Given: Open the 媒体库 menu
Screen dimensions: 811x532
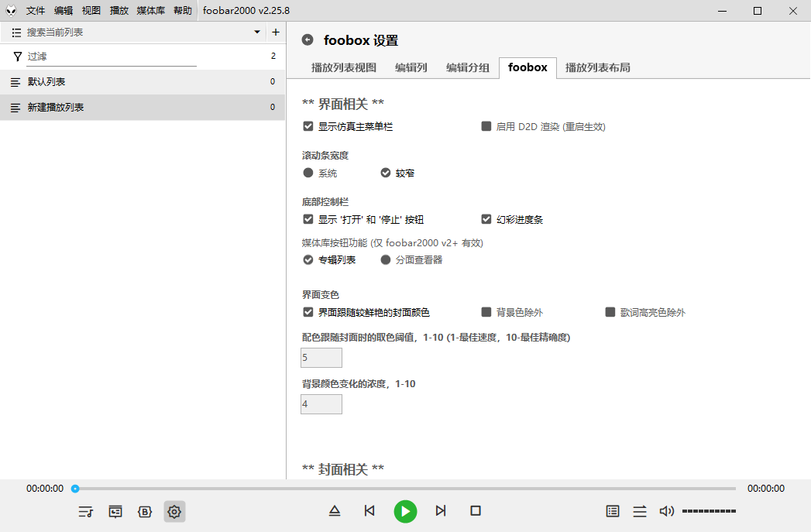Looking at the screenshot, I should (x=150, y=10).
